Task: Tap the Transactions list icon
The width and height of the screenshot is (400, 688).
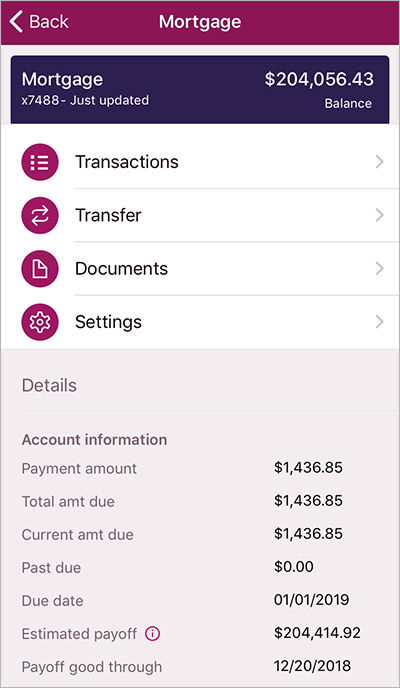Action: click(40, 162)
